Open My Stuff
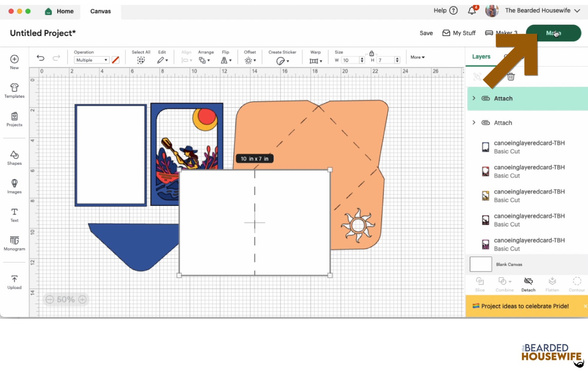588x374 pixels. (x=459, y=33)
